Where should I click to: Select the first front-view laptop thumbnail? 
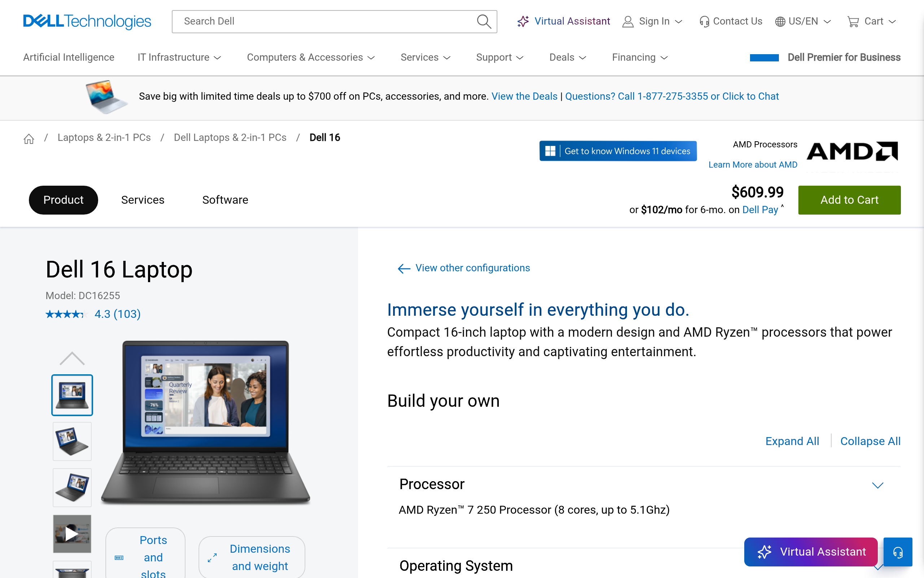point(72,395)
